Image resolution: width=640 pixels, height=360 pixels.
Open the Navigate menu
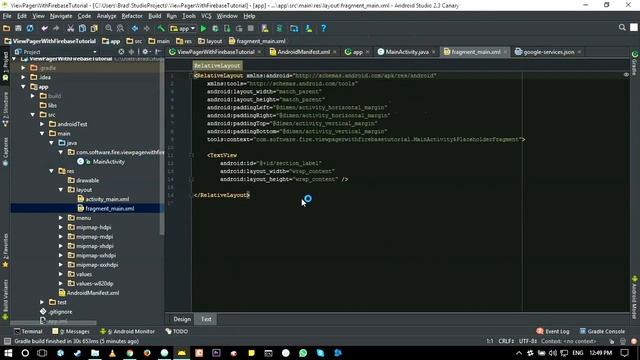(x=61, y=16)
